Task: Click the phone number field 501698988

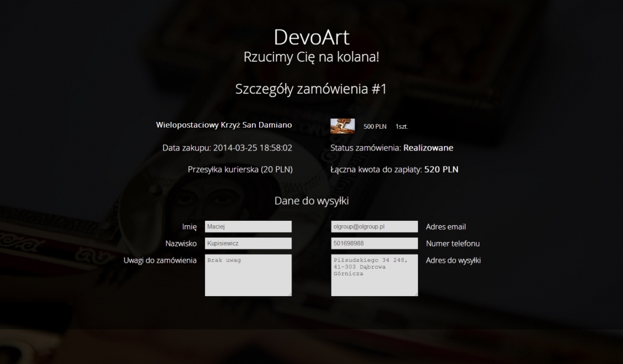Action: pyautogui.click(x=374, y=243)
